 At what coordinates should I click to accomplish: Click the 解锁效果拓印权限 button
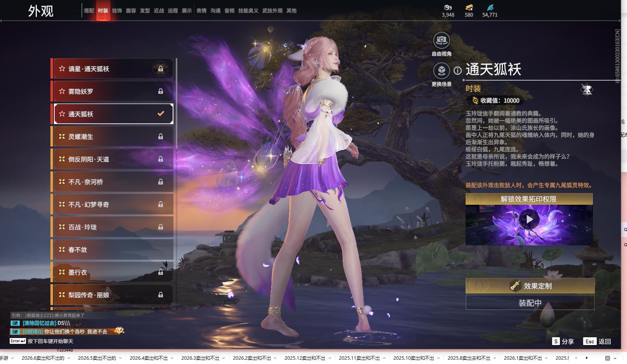tap(529, 199)
